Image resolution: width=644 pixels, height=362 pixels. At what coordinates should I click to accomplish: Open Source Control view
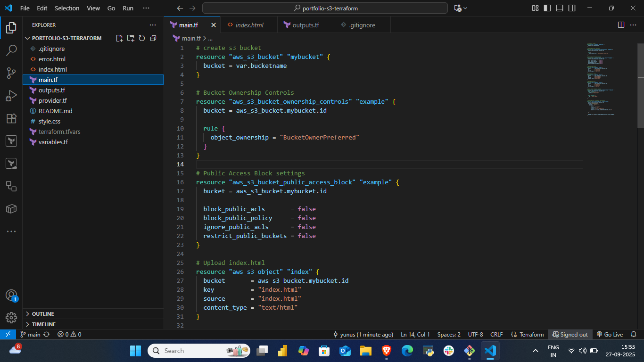(x=11, y=73)
